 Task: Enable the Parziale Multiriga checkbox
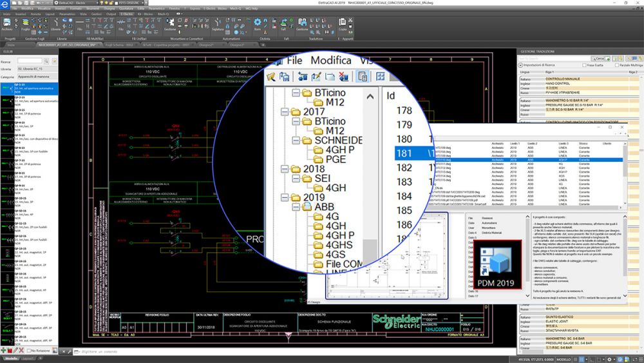pyautogui.click(x=616, y=65)
